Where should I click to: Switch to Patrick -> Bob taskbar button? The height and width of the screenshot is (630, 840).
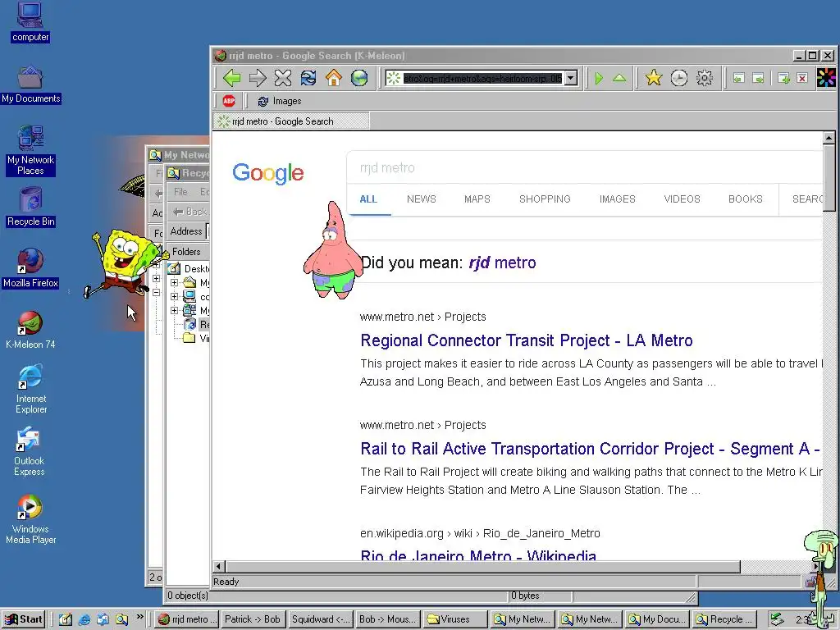(x=253, y=619)
